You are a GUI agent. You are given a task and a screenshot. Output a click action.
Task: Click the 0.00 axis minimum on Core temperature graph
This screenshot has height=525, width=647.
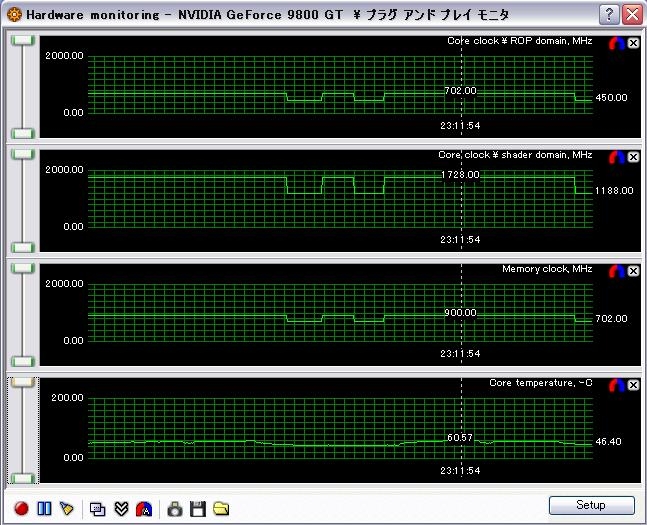[73, 458]
